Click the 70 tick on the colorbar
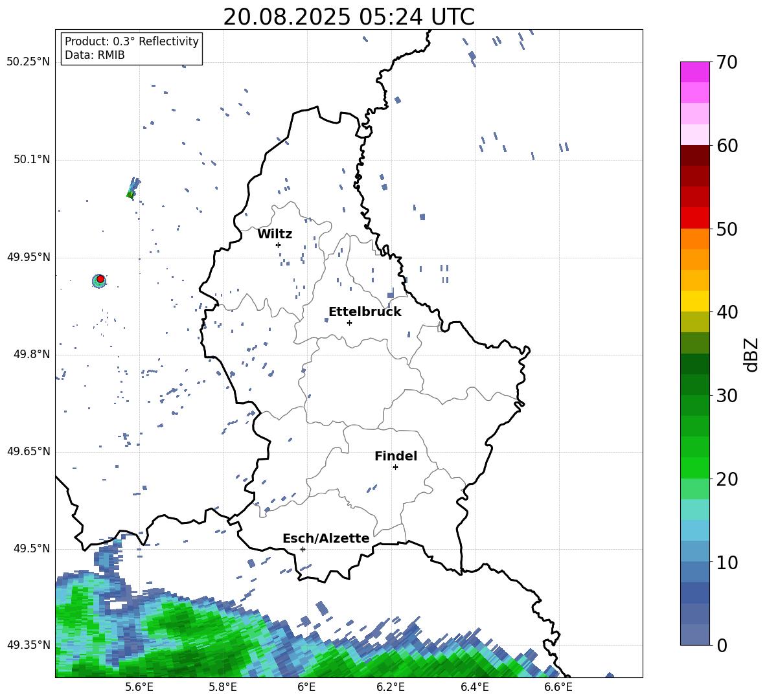Viewport: 767px width, 700px height. [727, 62]
